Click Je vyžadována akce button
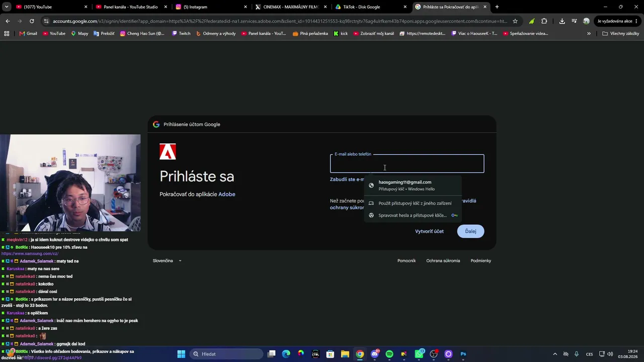Viewport: 644px width, 362px height. 617,21
